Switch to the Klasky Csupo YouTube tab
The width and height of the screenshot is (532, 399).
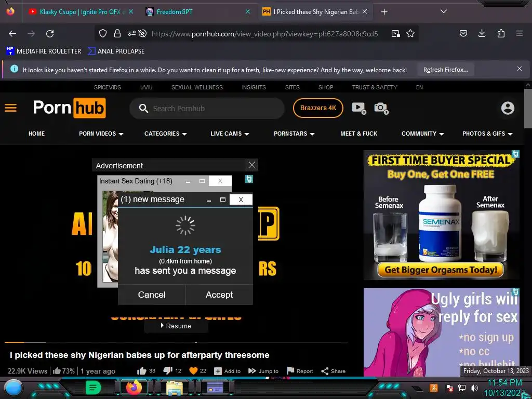[x=81, y=12]
